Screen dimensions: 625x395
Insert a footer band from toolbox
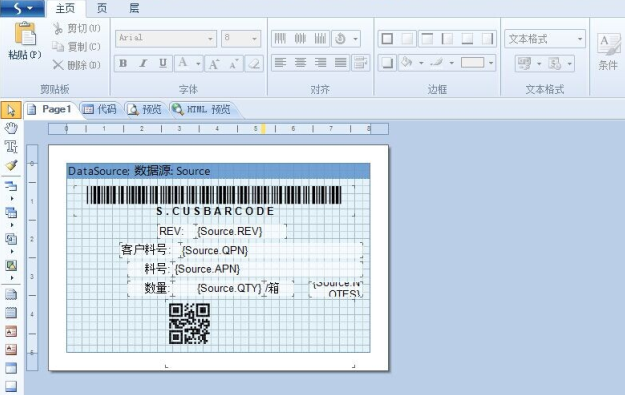[11, 349]
